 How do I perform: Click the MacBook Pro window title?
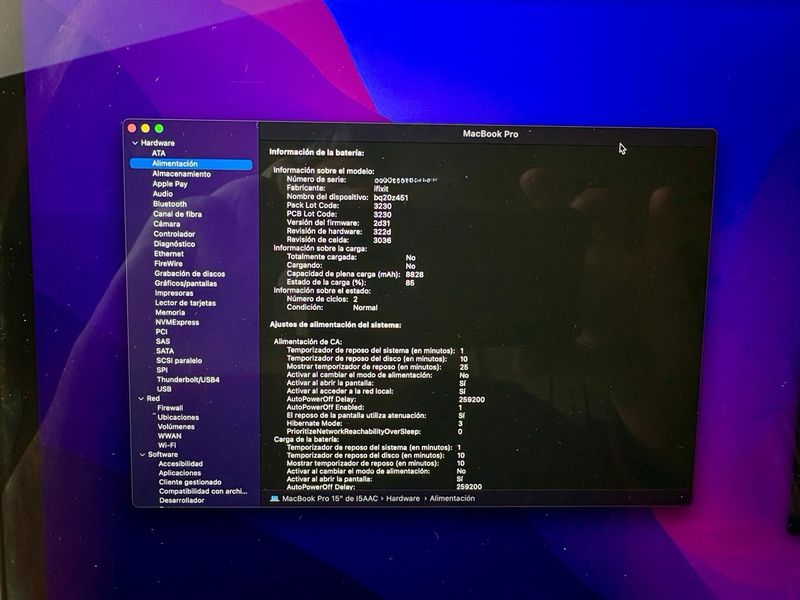[490, 134]
